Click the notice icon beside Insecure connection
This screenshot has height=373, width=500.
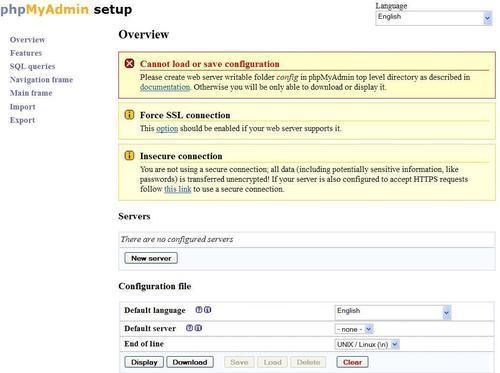coord(129,155)
